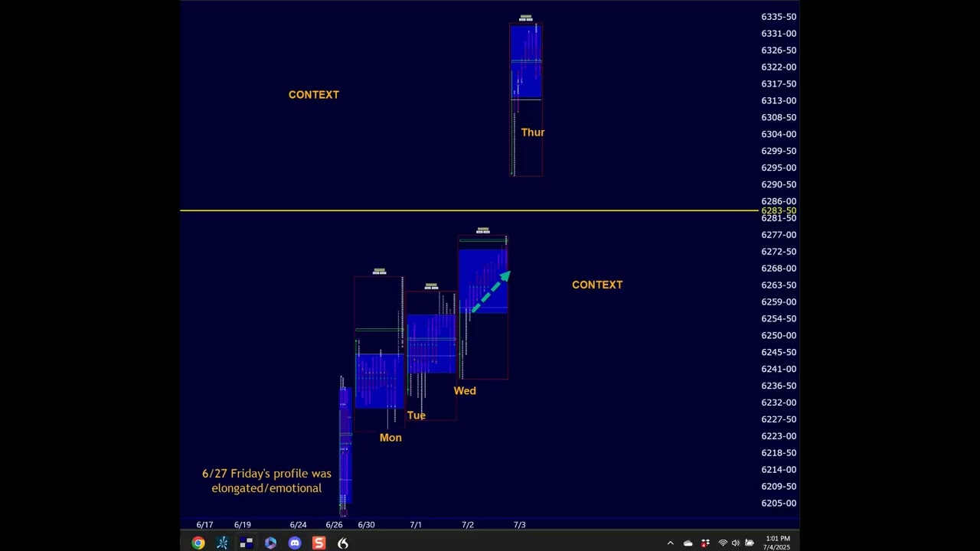Screen dimensions: 980x551
Task: Click the red tray icon beside the cloud
Action: point(705,543)
